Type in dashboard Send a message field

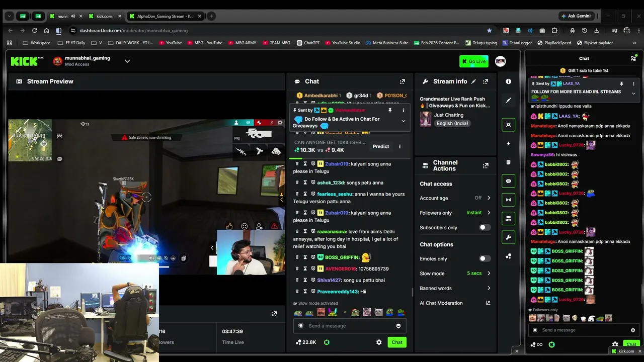tap(350, 326)
